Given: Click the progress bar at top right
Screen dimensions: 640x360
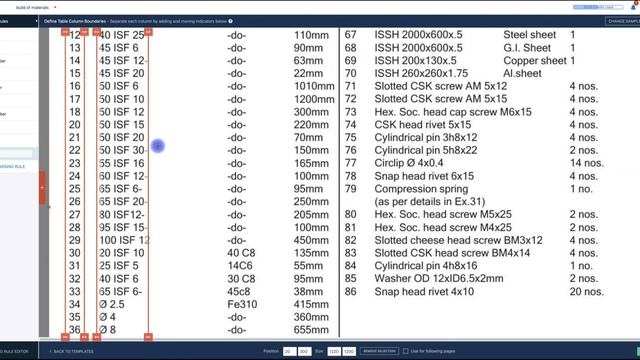Looking at the screenshot, I should point(598,7).
